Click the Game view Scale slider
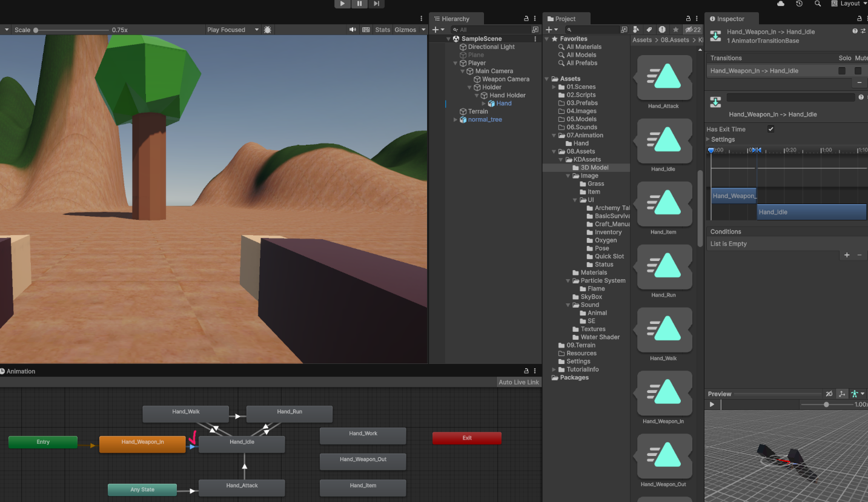The image size is (868, 502). (x=71, y=30)
